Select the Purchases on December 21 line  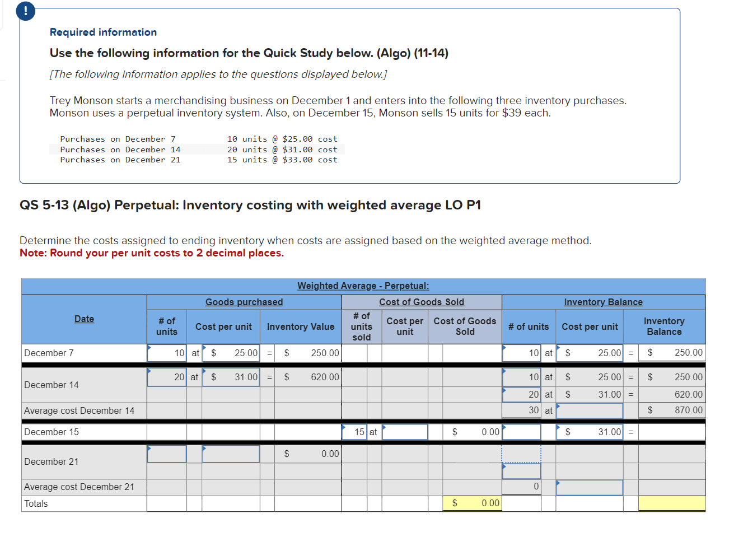pyautogui.click(x=199, y=160)
